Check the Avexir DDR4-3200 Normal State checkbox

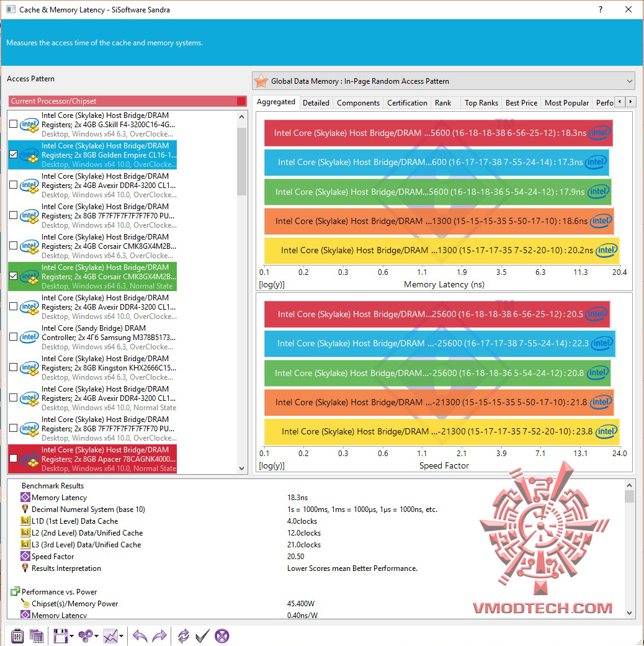13,398
